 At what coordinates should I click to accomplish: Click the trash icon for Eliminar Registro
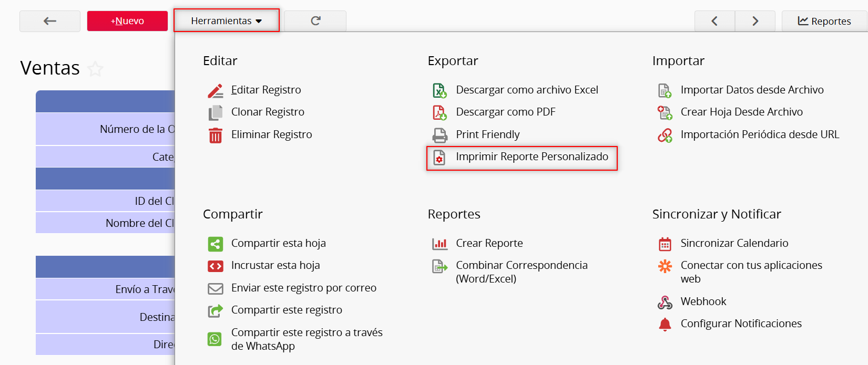215,135
